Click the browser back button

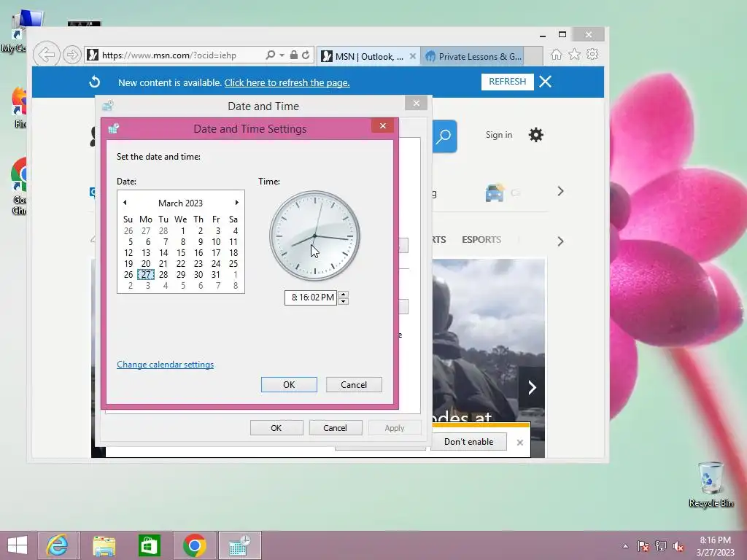[x=47, y=55]
